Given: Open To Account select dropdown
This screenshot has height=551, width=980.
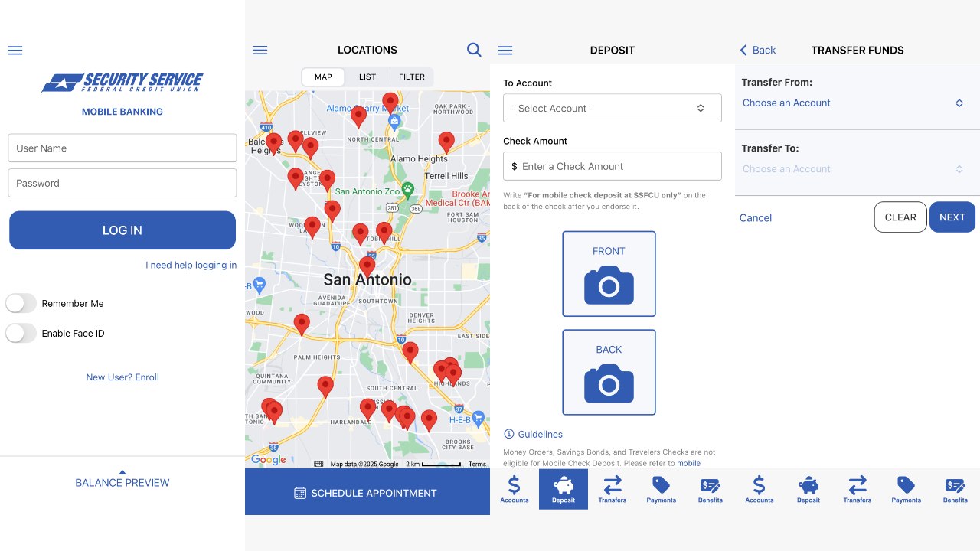Looking at the screenshot, I should (612, 108).
